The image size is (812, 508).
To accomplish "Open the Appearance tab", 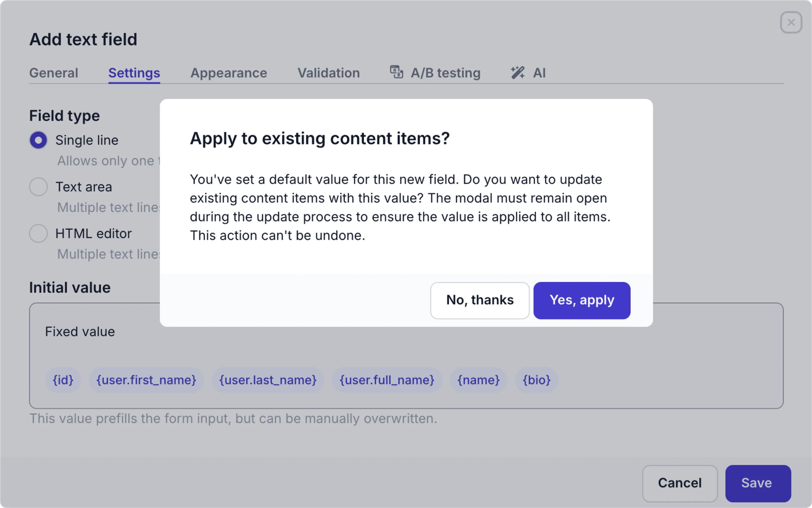I will pyautogui.click(x=229, y=73).
